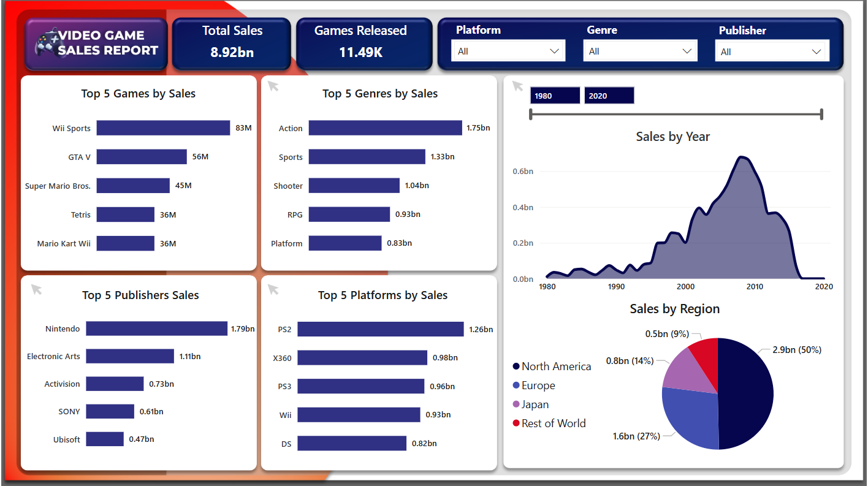Image resolution: width=868 pixels, height=486 pixels.
Task: Select the GTA V bar
Action: tap(142, 157)
